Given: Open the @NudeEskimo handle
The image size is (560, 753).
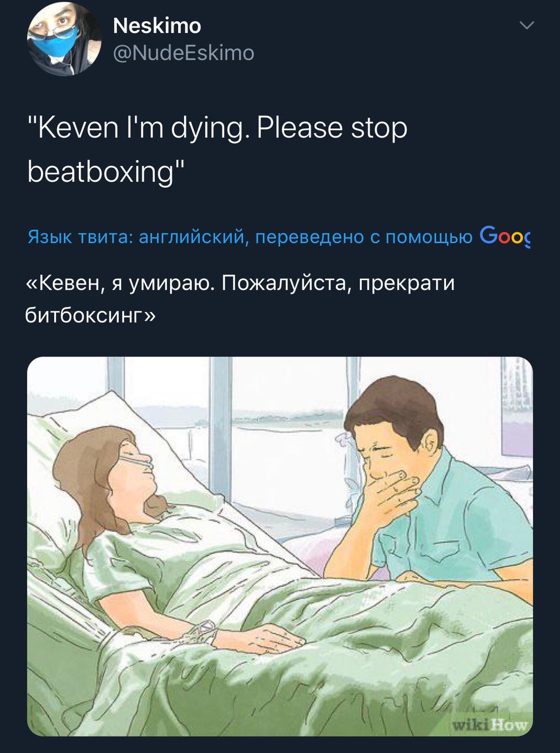Looking at the screenshot, I should 184,54.
